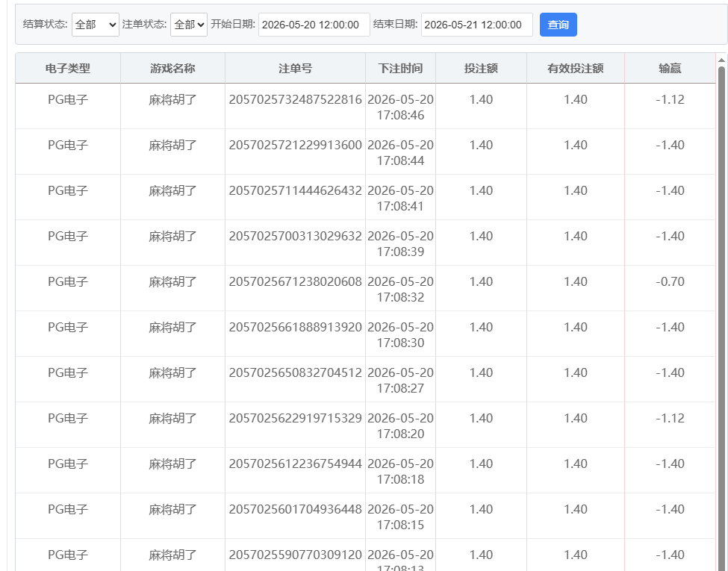
Task: Click the 注单号 column header
Action: (x=295, y=68)
